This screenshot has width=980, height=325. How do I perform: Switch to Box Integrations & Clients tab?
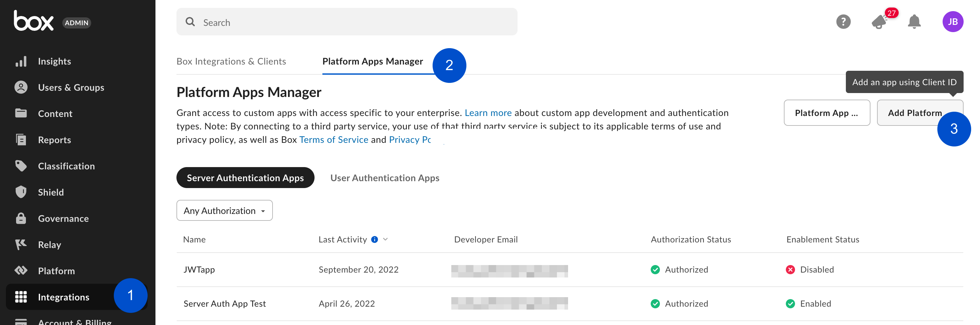231,61
